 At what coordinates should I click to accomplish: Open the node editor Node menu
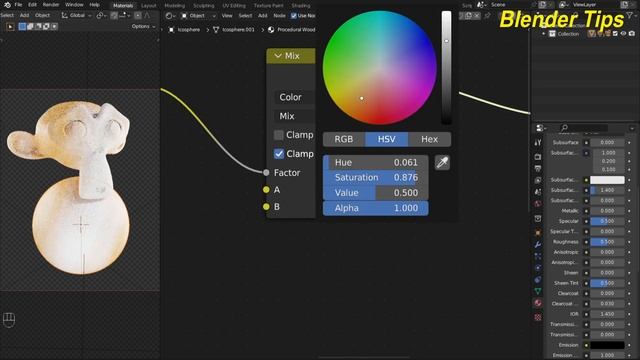(x=279, y=16)
